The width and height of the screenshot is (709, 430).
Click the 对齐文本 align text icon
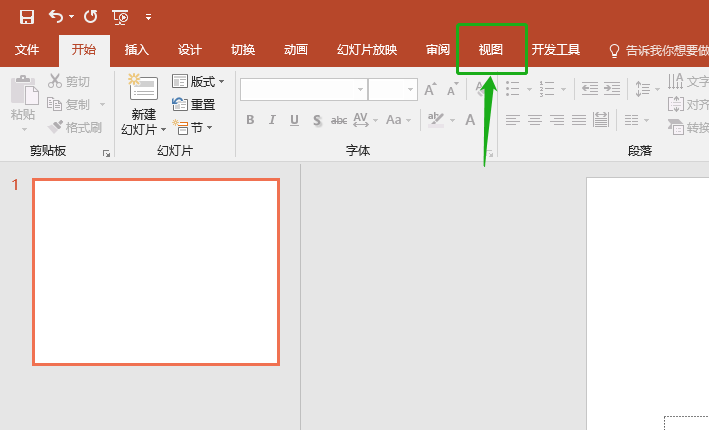pos(676,104)
